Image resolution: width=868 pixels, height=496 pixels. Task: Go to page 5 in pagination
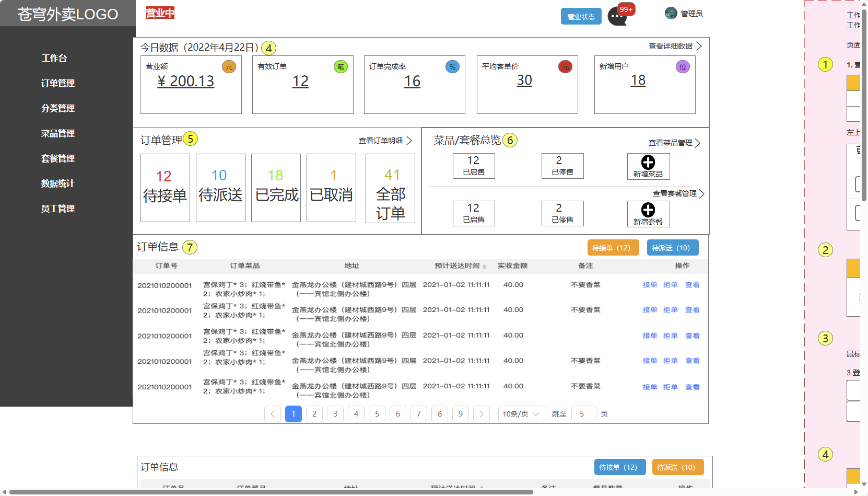[377, 414]
